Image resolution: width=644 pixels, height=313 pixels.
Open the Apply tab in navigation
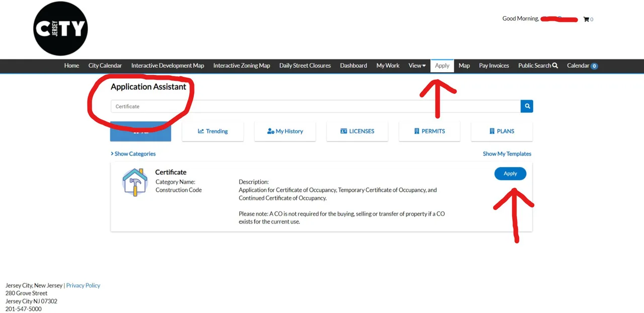442,65
